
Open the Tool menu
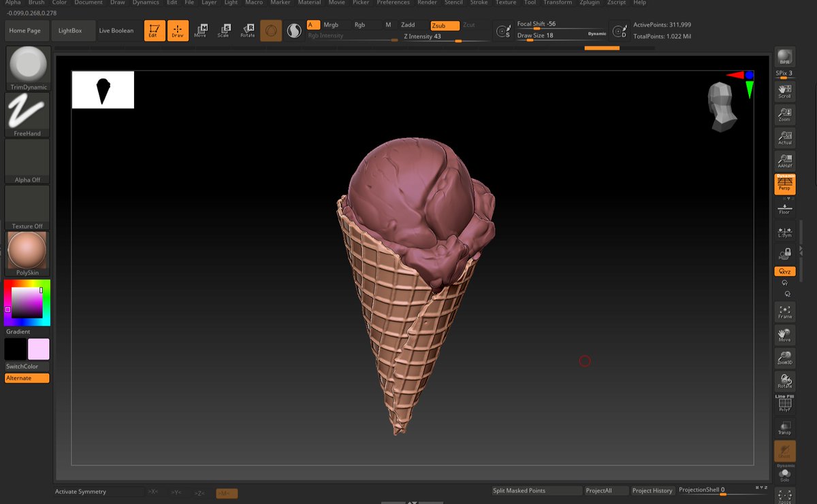(530, 3)
